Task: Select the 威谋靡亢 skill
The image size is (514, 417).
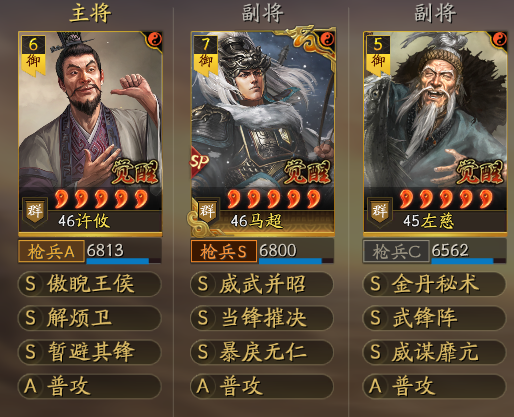Action: (x=434, y=352)
